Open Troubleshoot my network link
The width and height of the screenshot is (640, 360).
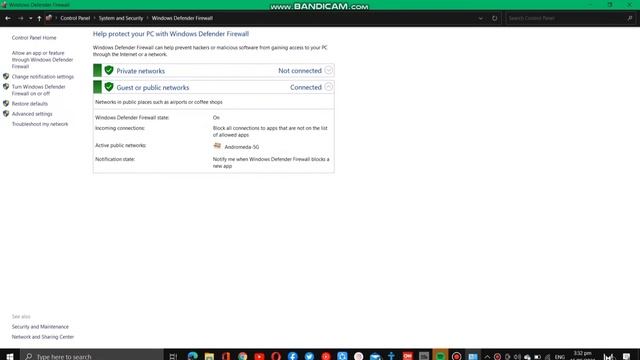tap(40, 124)
